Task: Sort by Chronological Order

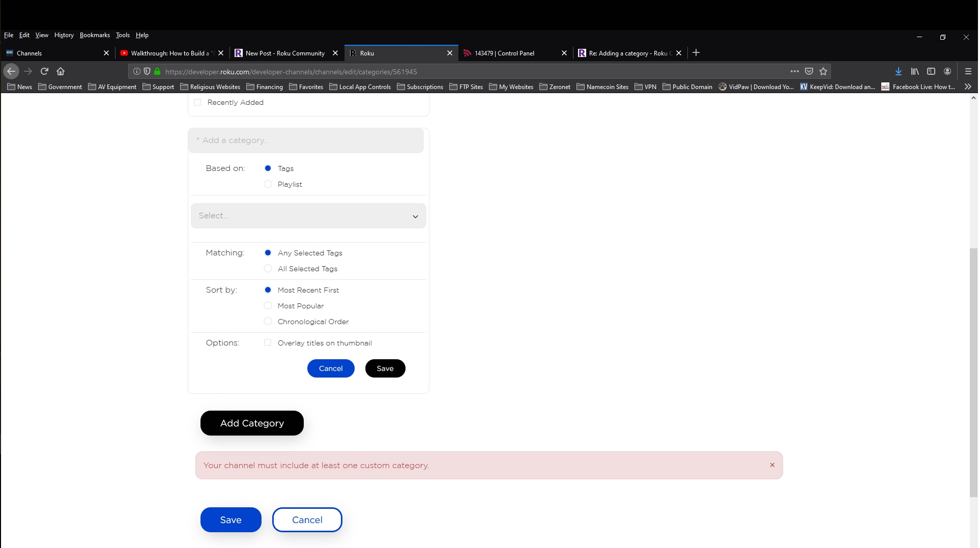Action: (268, 321)
